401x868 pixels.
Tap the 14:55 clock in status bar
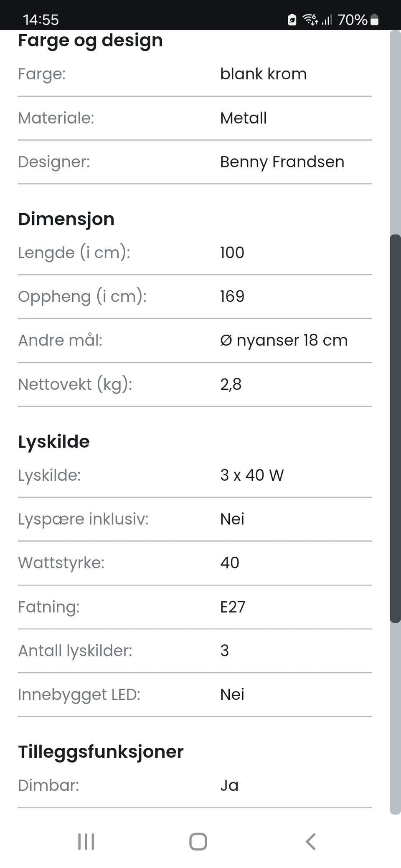(x=41, y=20)
